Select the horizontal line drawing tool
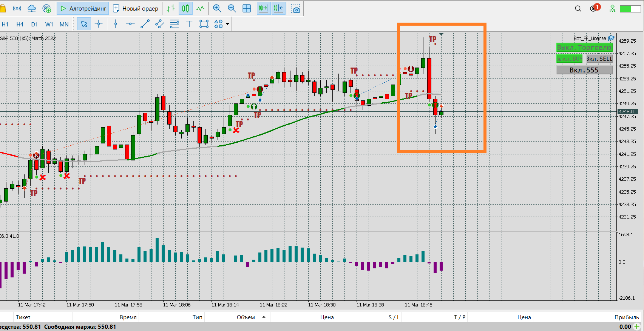 (130, 24)
